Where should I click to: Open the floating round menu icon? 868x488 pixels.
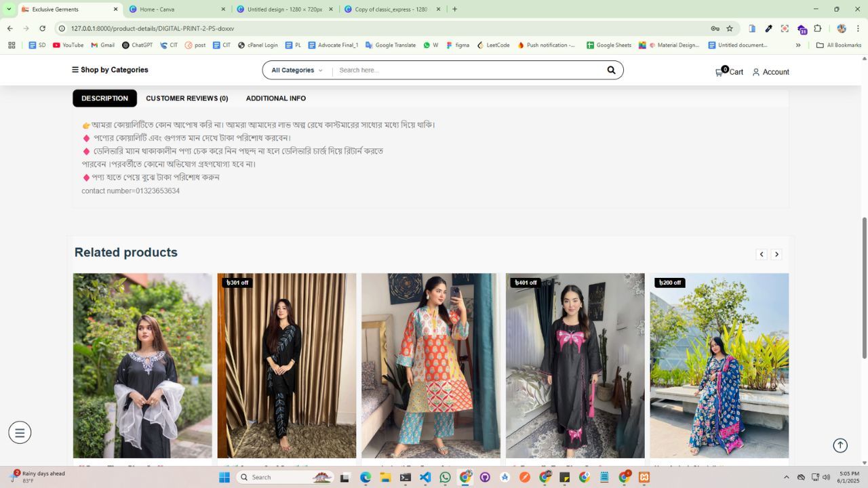[20, 432]
